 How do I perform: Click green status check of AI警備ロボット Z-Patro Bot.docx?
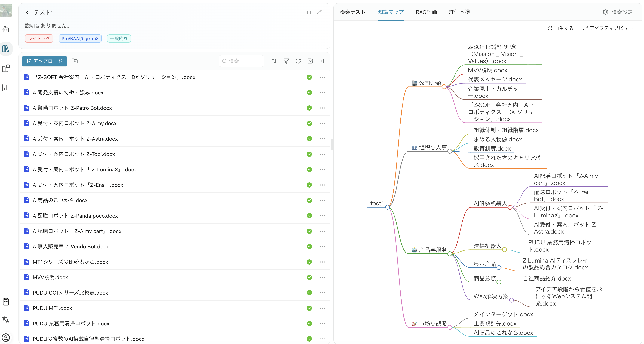(309, 108)
